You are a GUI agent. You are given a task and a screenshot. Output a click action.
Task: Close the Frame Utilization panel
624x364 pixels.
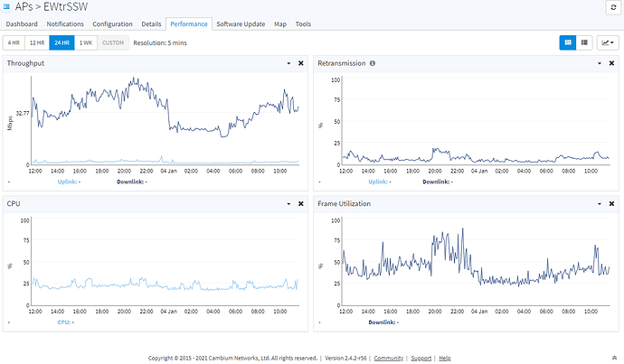[x=611, y=204]
